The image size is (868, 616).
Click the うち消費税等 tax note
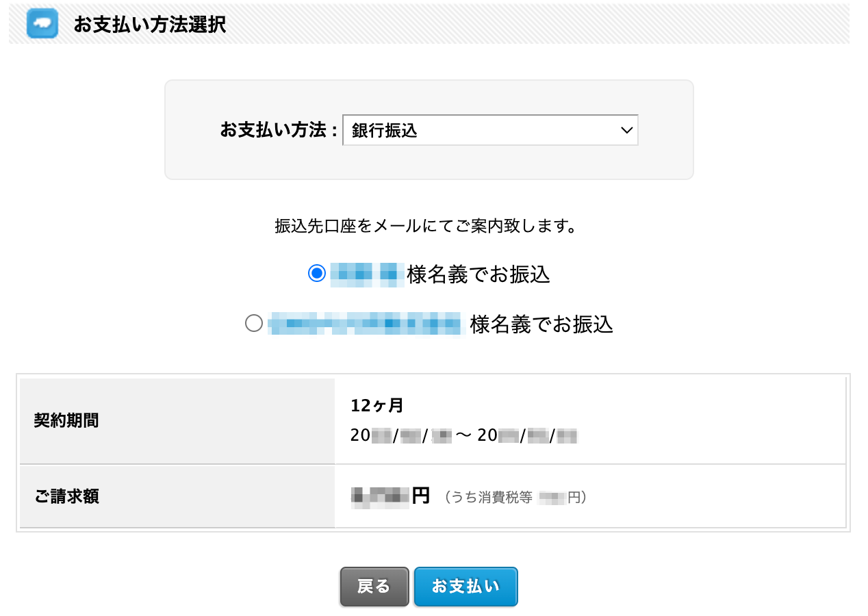515,498
